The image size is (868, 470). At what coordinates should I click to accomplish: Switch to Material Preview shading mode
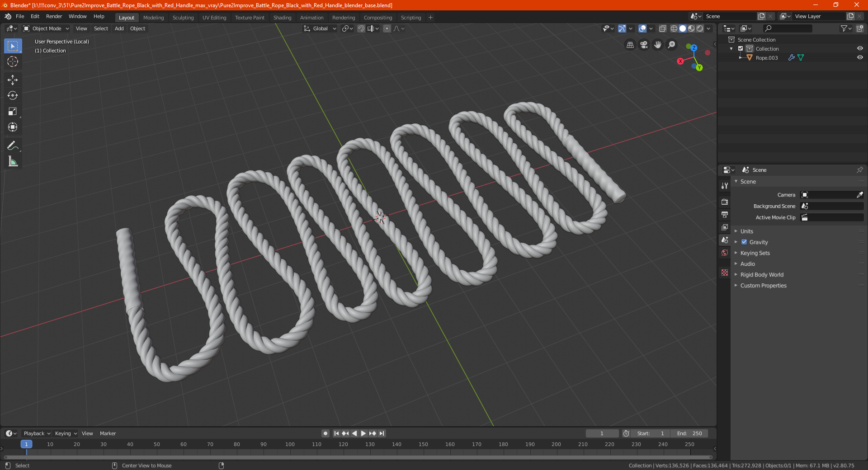click(691, 28)
